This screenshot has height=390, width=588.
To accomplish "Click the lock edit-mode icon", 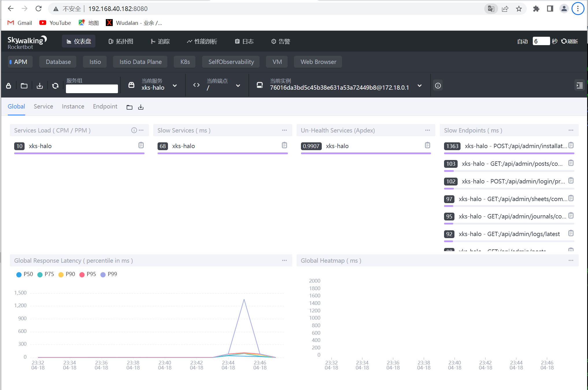I will pyautogui.click(x=9, y=86).
